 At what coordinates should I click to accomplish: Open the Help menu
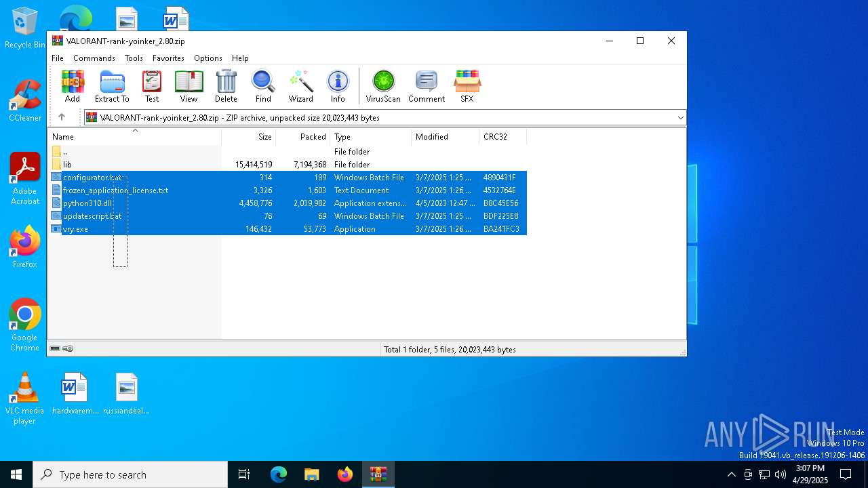point(240,58)
